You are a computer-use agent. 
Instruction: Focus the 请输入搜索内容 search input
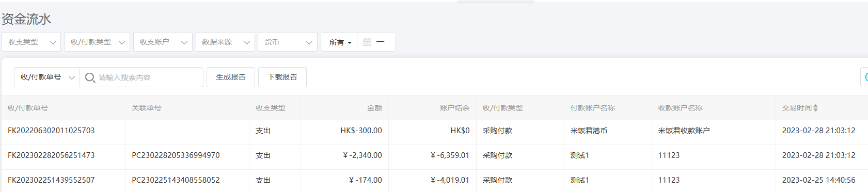tap(149, 77)
